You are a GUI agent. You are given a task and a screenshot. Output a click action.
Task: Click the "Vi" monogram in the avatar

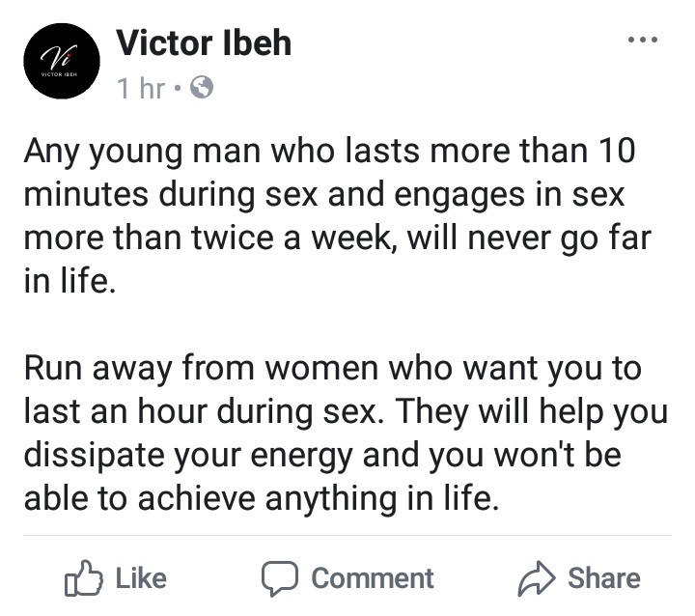61,56
